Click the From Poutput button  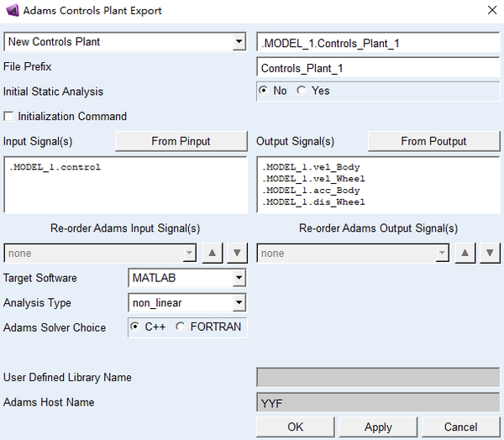coord(433,141)
